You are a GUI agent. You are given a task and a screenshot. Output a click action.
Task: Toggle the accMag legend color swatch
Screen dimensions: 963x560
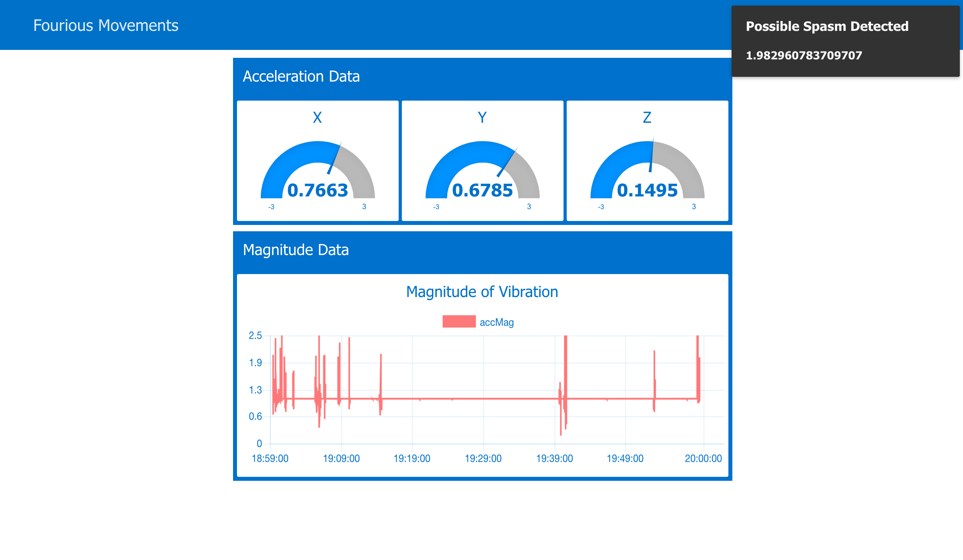pos(459,322)
